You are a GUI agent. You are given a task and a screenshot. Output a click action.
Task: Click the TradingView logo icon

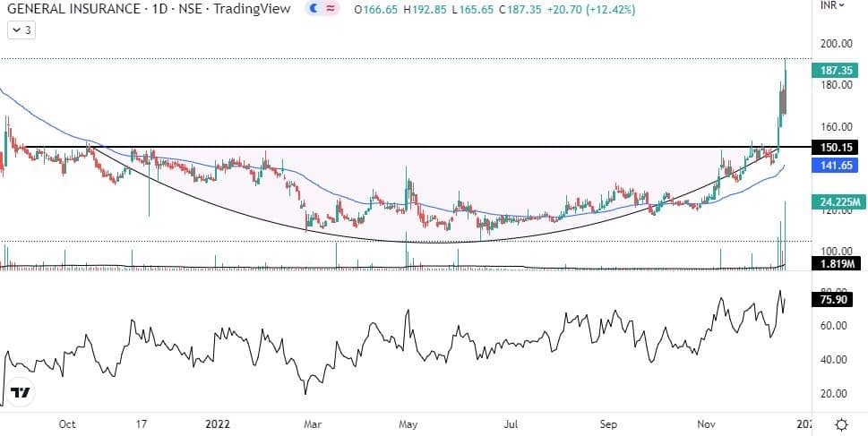pyautogui.click(x=20, y=393)
